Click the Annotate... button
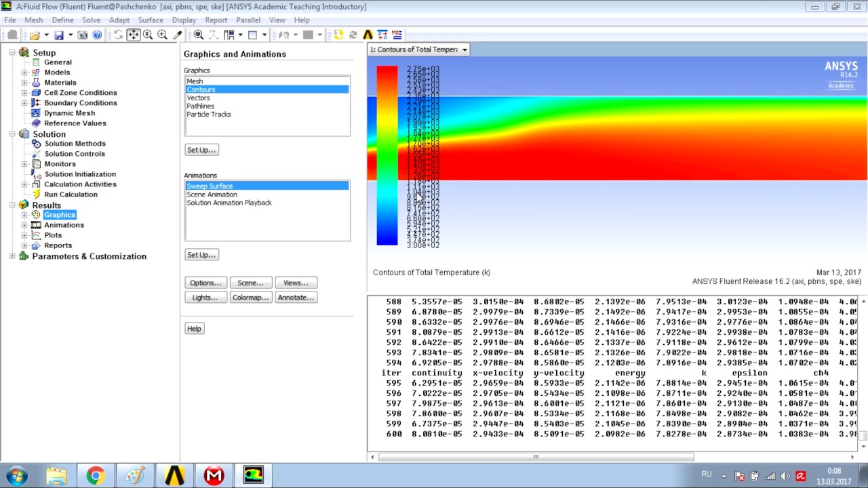The image size is (868, 488). pos(296,298)
